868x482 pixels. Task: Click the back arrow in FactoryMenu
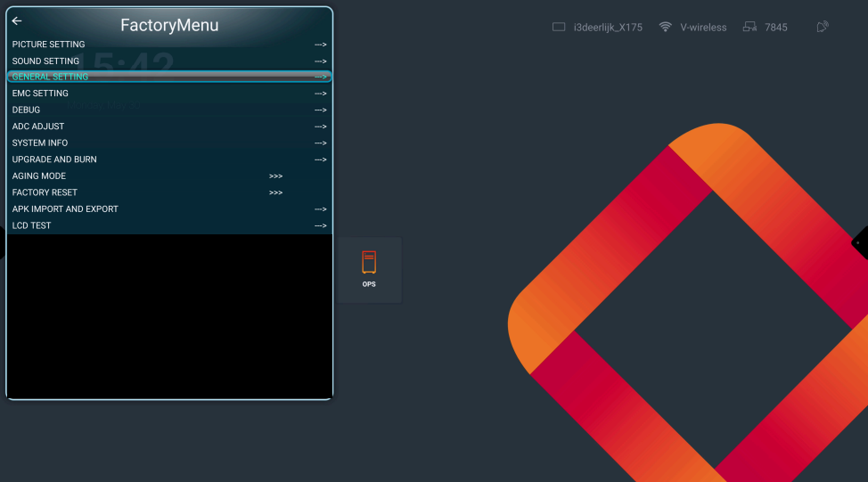(x=17, y=21)
